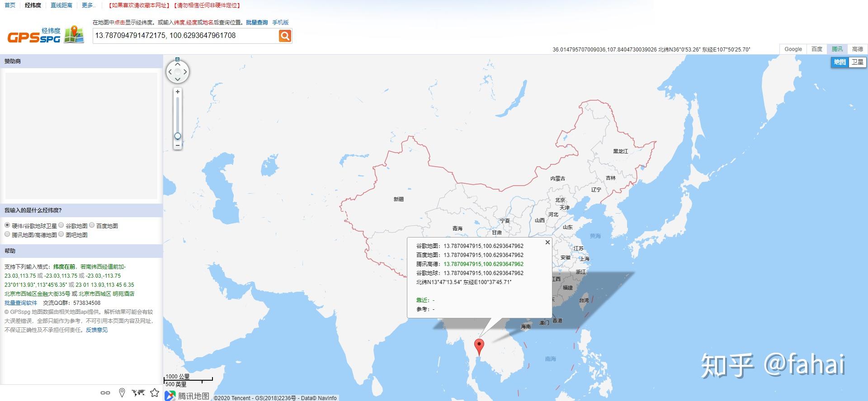Click the coordinates search input field
868x401 pixels.
185,36
